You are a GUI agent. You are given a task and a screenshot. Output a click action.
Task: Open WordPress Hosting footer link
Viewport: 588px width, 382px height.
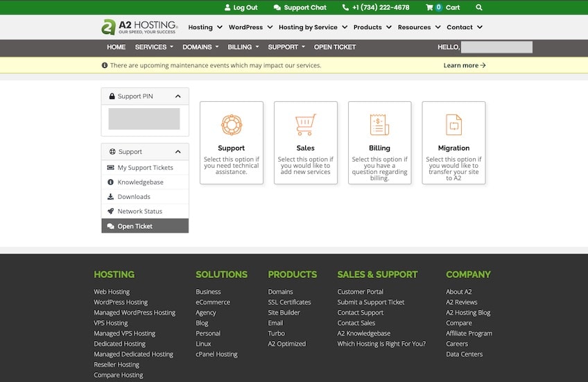[x=121, y=302]
